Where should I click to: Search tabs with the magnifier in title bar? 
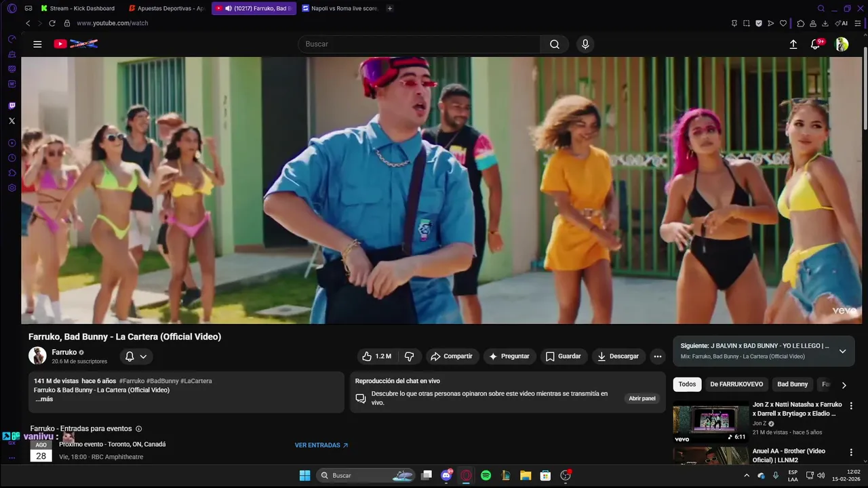(821, 8)
